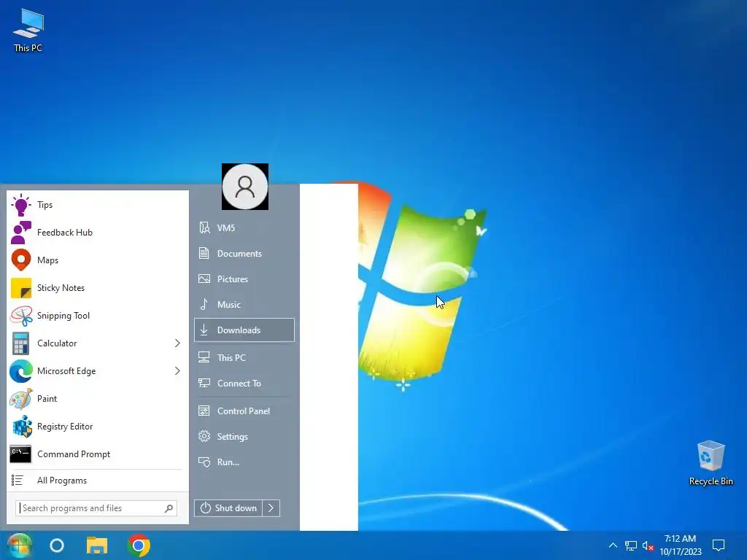The height and width of the screenshot is (560, 747).
Task: Click the Search programs and files box
Action: point(96,508)
